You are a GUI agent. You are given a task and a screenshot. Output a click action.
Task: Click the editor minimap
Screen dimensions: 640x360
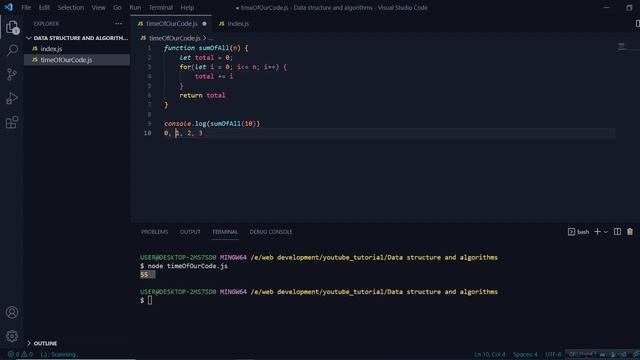(621, 47)
